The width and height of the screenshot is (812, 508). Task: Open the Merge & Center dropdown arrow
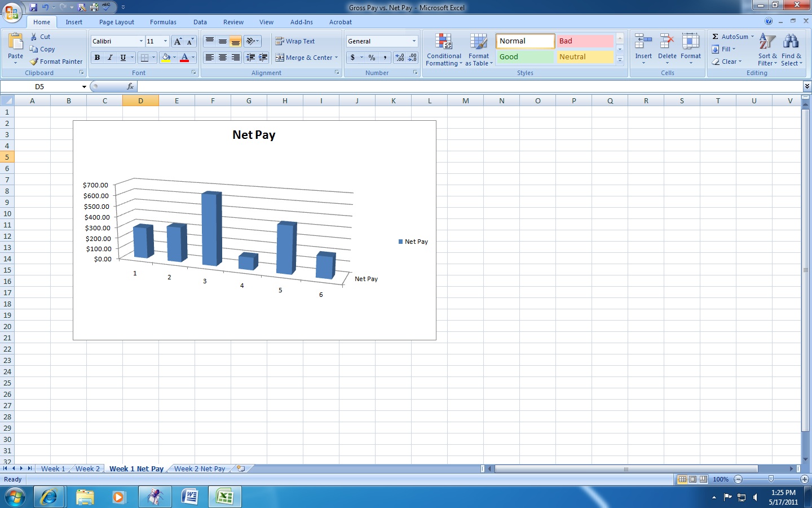click(x=336, y=58)
